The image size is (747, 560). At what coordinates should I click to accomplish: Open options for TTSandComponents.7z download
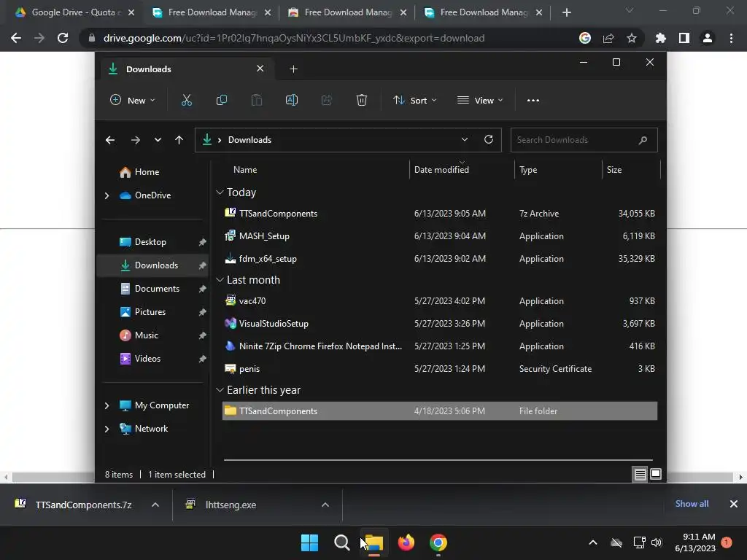[155, 505]
